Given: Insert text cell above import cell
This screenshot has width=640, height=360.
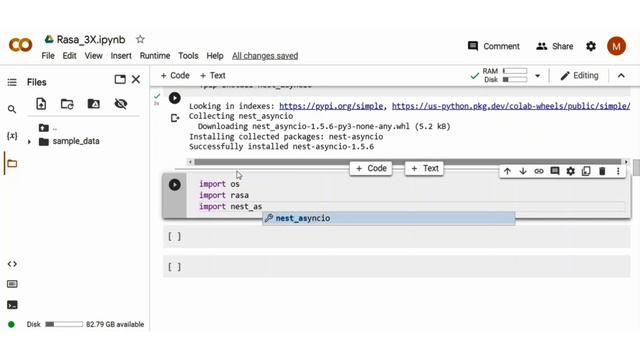Looking at the screenshot, I should [x=424, y=169].
